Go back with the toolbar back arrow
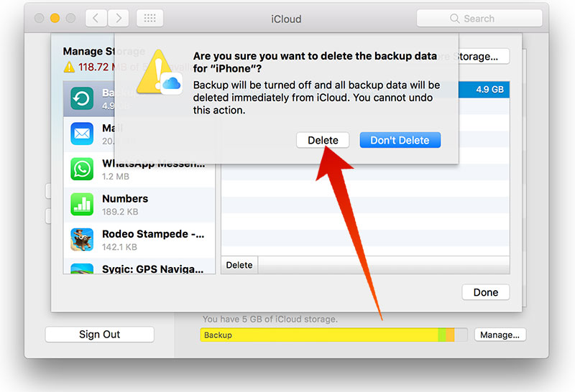The image size is (575, 392). [x=96, y=19]
